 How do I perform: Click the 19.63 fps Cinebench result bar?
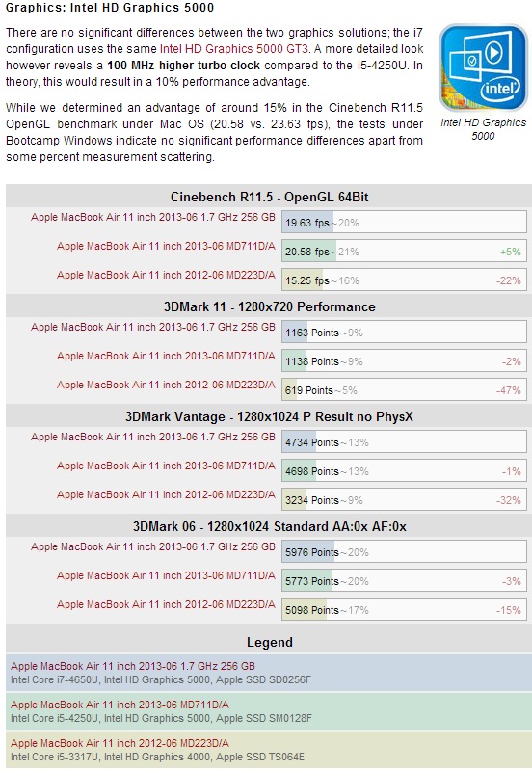point(404,223)
